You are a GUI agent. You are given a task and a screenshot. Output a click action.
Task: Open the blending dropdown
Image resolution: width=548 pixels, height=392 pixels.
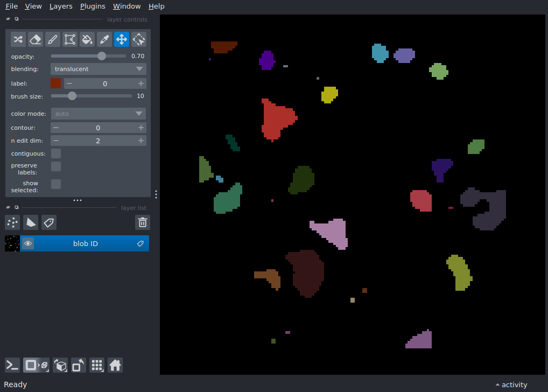coord(98,69)
